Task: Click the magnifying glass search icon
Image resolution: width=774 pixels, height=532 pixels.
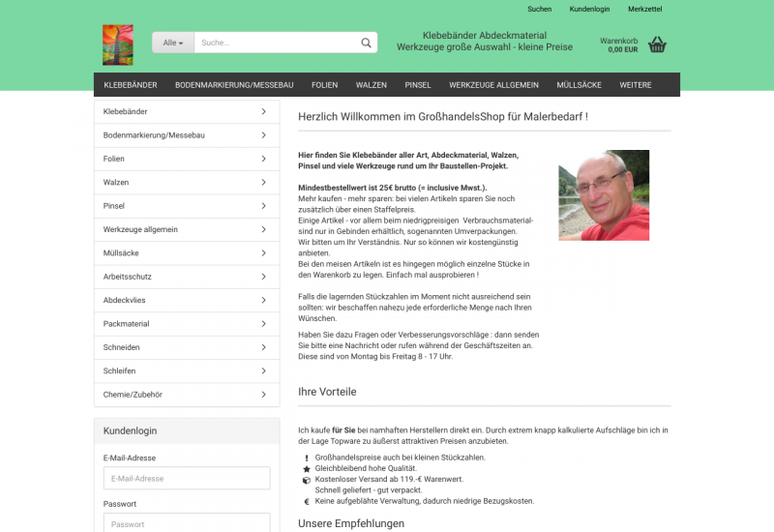Action: point(366,43)
